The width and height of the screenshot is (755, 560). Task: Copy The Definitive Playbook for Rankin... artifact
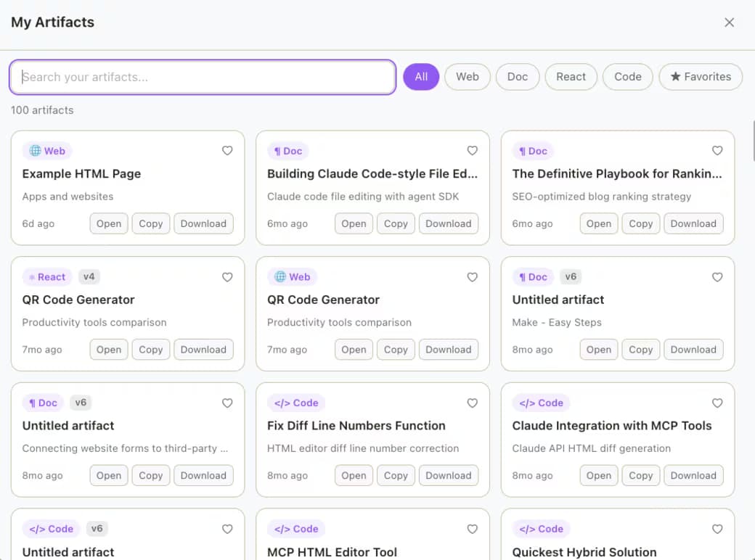[641, 223]
